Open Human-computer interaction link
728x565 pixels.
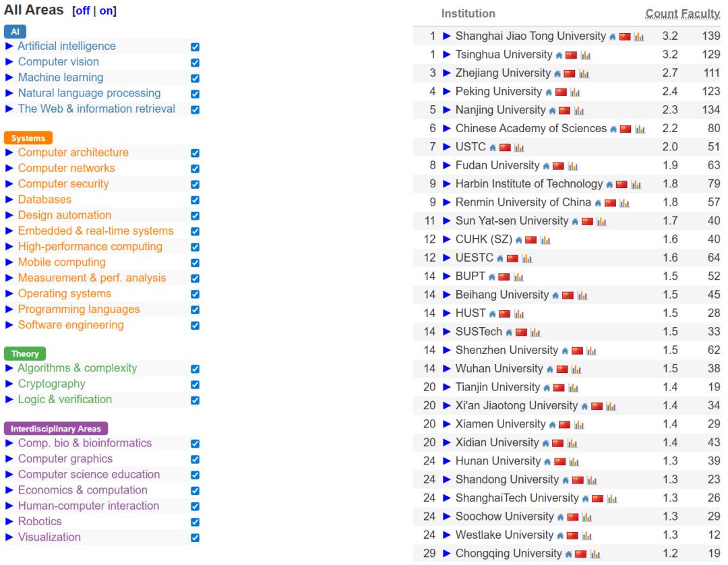coord(89,506)
